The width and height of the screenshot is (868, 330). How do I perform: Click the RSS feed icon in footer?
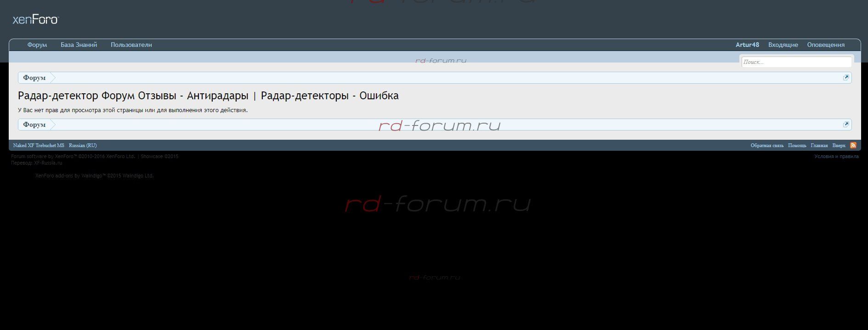853,145
